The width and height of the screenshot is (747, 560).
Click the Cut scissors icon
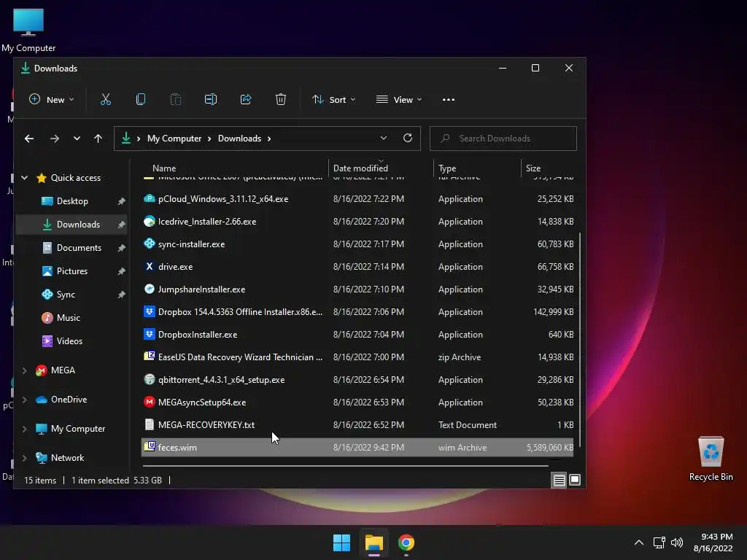point(105,99)
